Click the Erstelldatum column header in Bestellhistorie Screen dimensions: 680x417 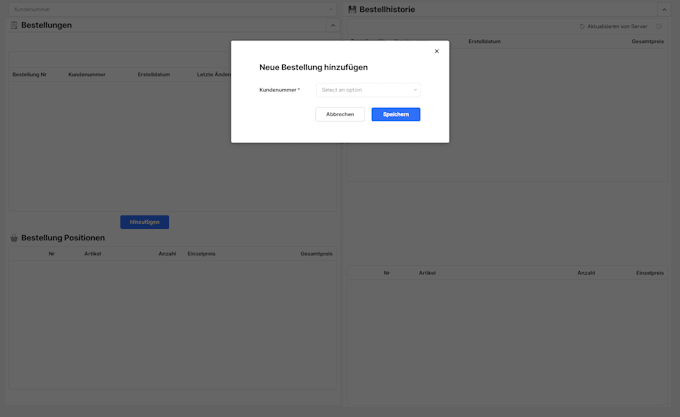(x=484, y=42)
